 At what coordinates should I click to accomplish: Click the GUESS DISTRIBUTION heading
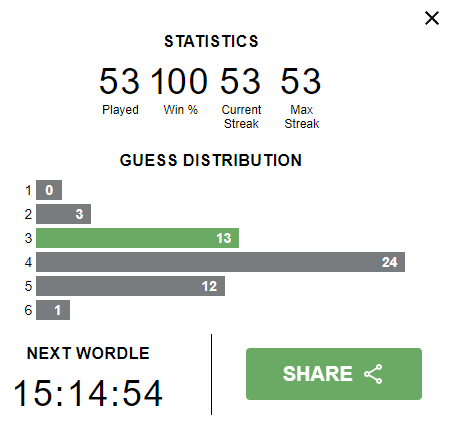pos(211,160)
